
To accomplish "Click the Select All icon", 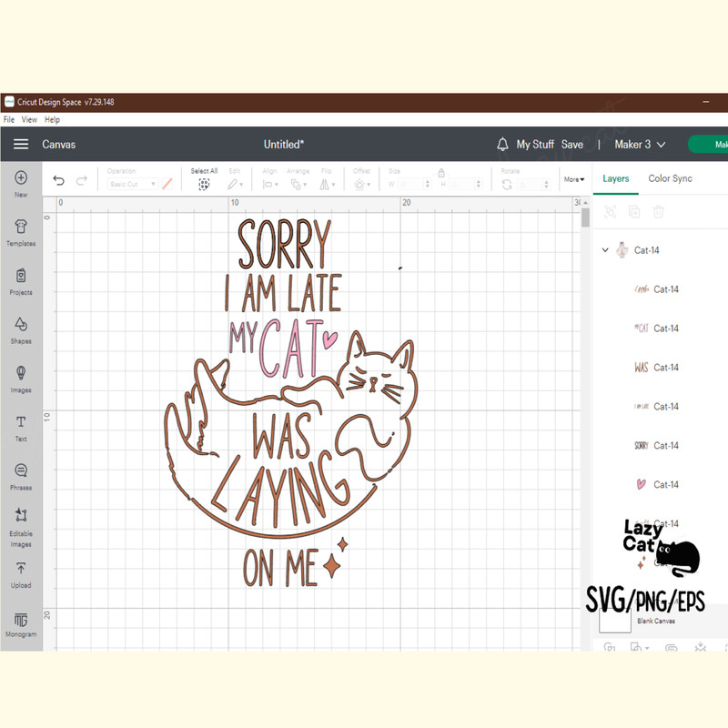I will click(x=204, y=183).
